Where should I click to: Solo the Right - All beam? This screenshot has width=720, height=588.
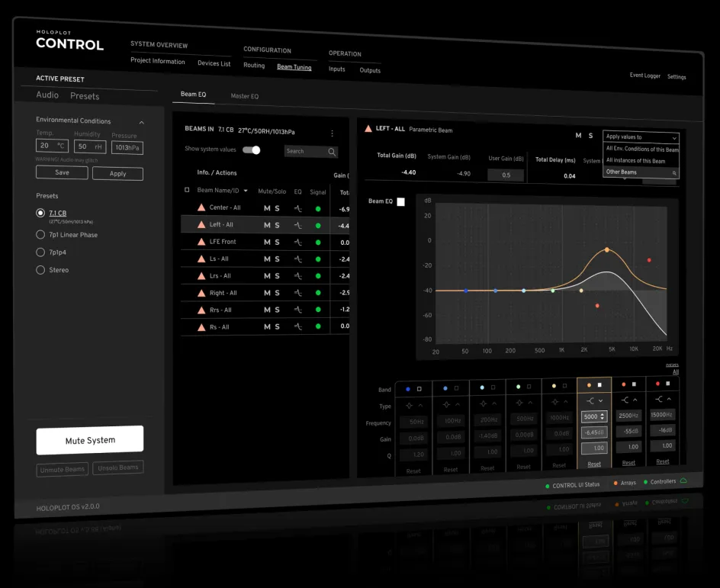277,293
